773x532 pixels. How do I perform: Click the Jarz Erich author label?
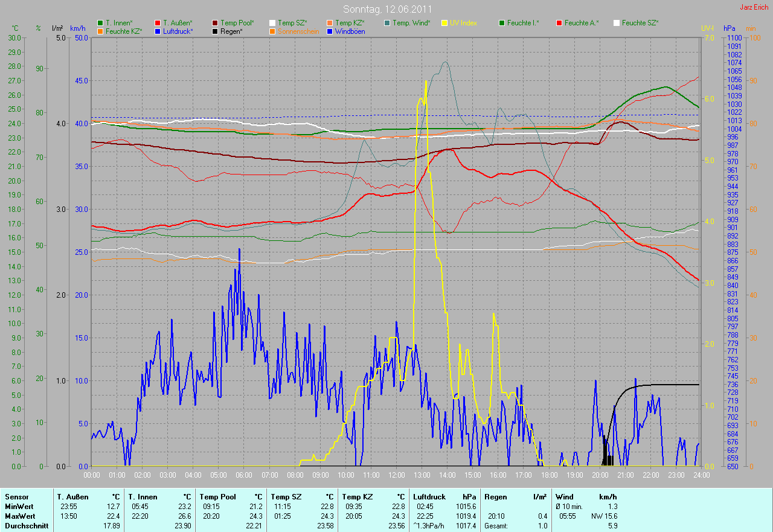pyautogui.click(x=754, y=7)
